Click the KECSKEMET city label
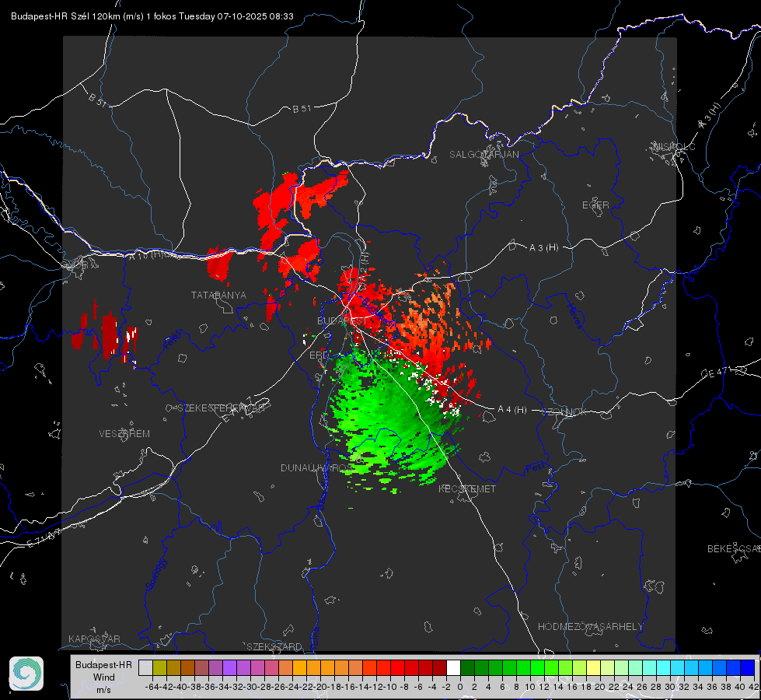 467,489
